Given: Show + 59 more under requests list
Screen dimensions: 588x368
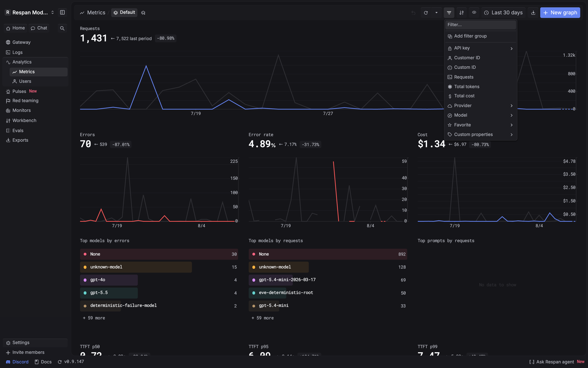Looking at the screenshot, I should point(263,318).
